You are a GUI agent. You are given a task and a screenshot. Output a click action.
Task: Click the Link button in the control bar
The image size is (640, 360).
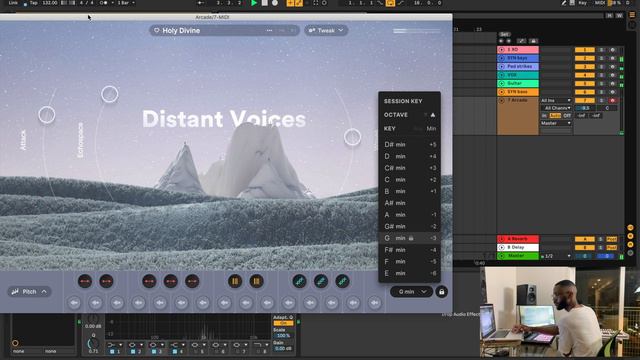[13, 3]
